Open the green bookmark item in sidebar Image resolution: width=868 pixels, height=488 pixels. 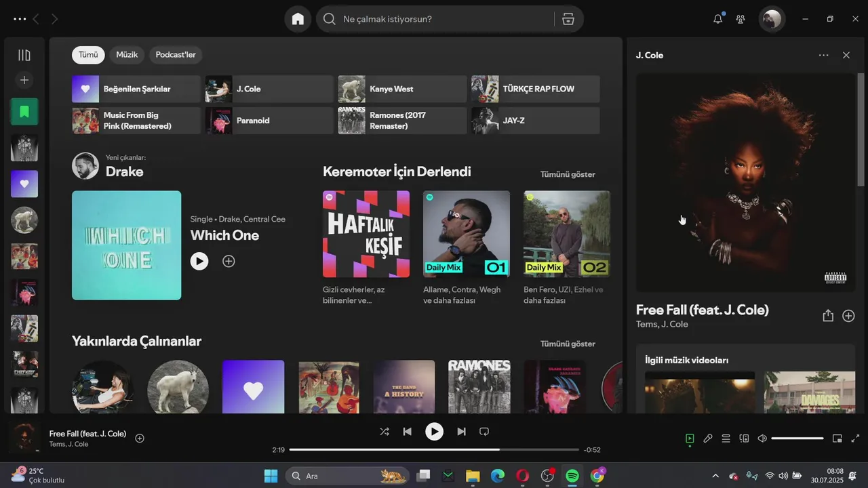coord(24,111)
